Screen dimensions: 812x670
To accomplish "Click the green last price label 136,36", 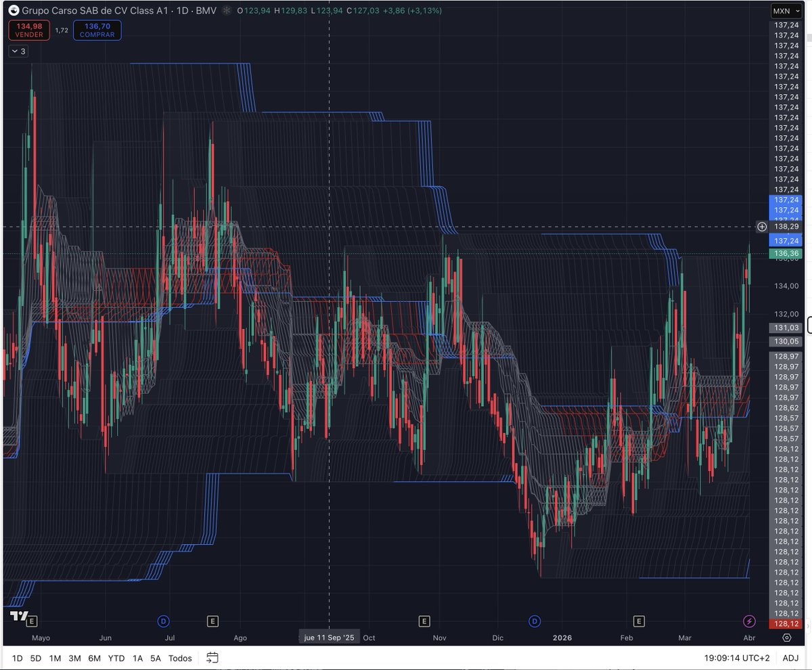I will click(x=785, y=254).
